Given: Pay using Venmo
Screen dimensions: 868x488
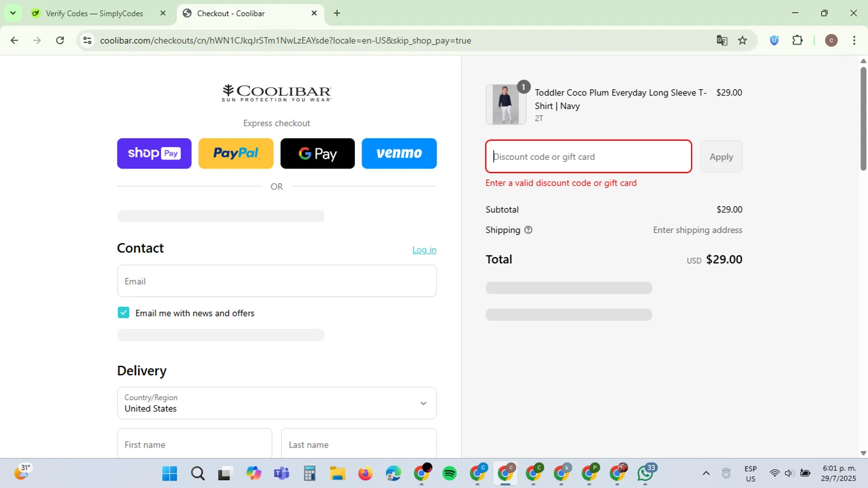Looking at the screenshot, I should point(399,153).
